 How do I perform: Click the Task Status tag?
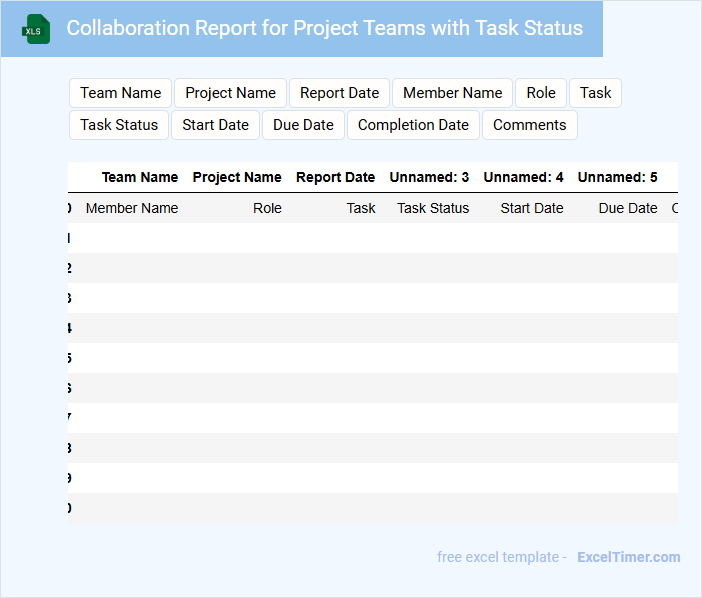(119, 125)
